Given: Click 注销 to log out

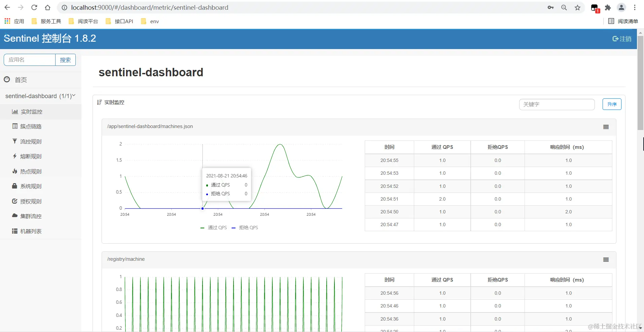Looking at the screenshot, I should [622, 39].
